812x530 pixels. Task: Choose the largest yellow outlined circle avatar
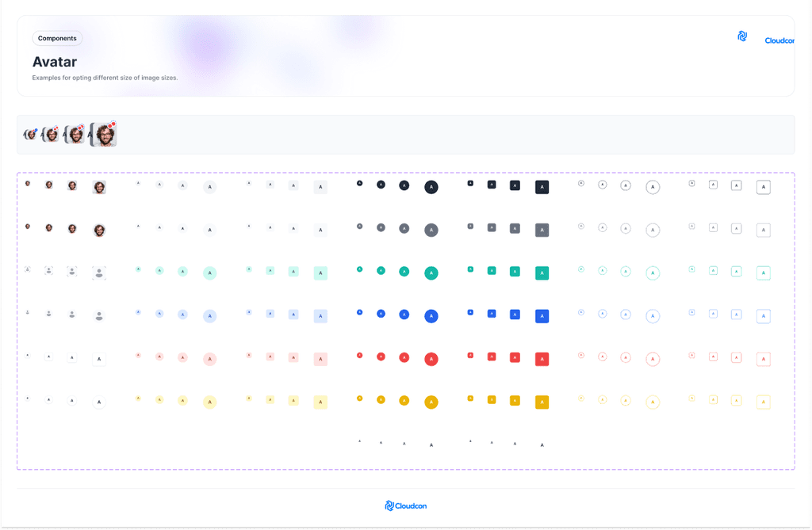[653, 402]
